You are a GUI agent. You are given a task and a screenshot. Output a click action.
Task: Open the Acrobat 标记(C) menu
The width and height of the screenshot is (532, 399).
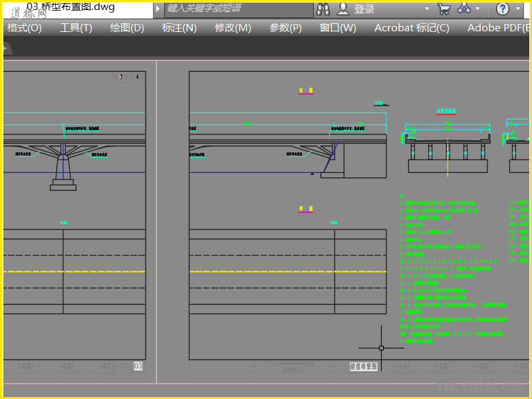412,28
